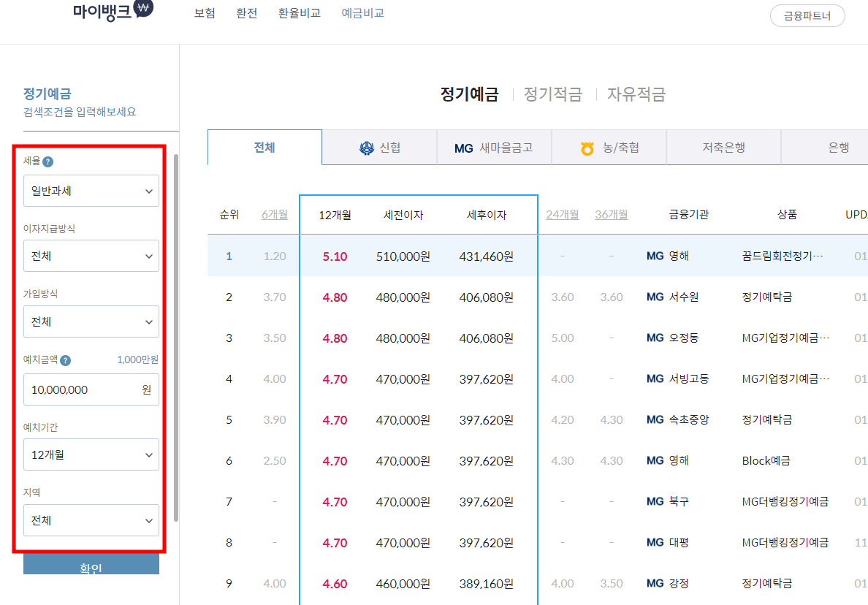Focus the 예치금액 10,000,000 input field
This screenshot has height=605, width=868.
pyautogui.click(x=91, y=389)
